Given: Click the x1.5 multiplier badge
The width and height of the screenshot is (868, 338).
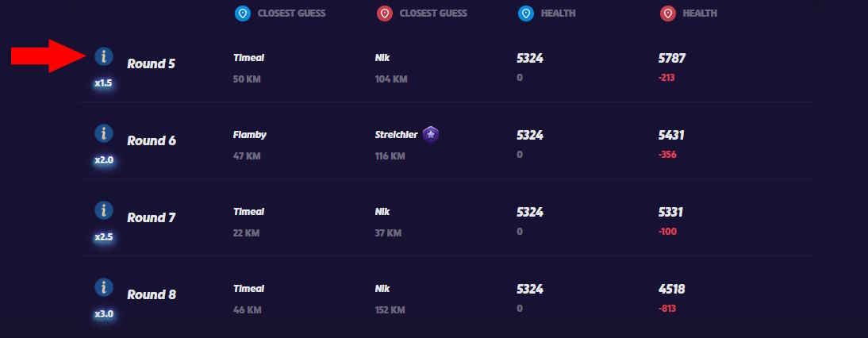Looking at the screenshot, I should coord(104,83).
